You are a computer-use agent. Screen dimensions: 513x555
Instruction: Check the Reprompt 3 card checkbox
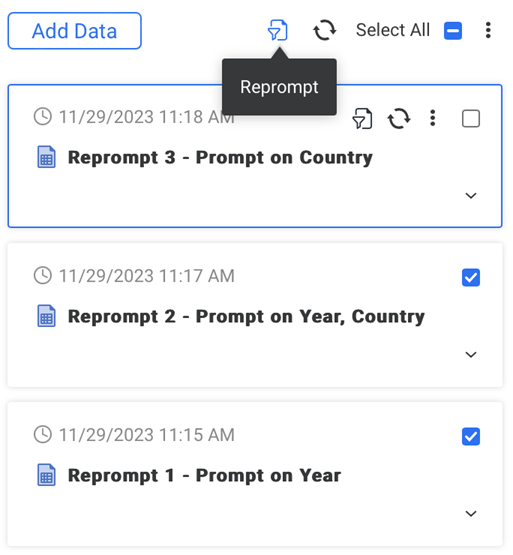[x=471, y=118]
